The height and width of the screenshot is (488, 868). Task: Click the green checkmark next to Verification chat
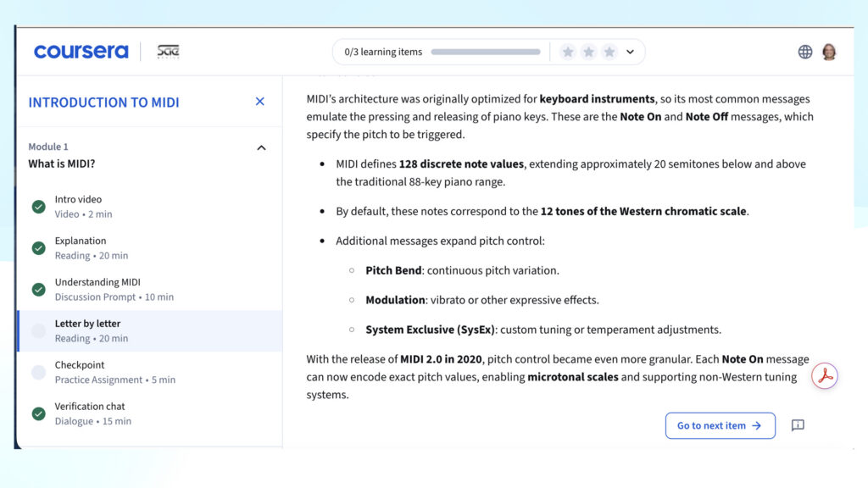pyautogui.click(x=38, y=413)
